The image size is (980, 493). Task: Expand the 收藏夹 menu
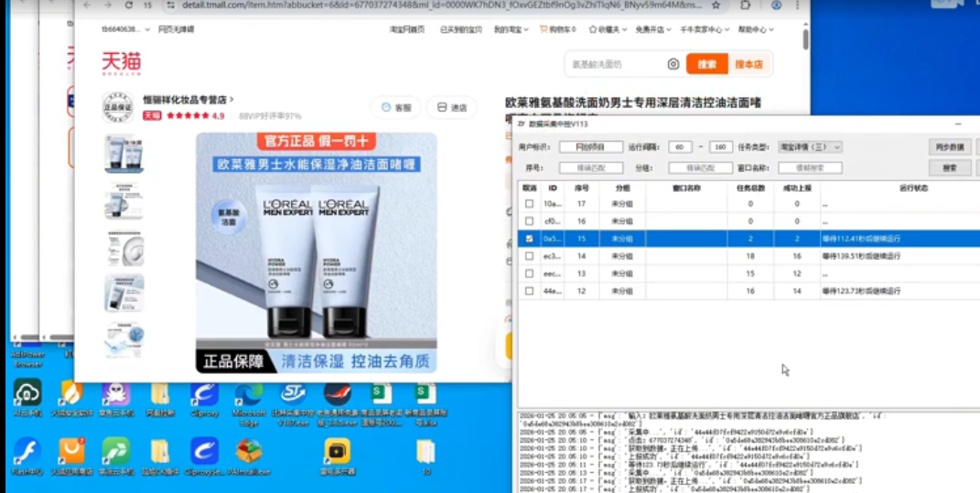pos(607,29)
